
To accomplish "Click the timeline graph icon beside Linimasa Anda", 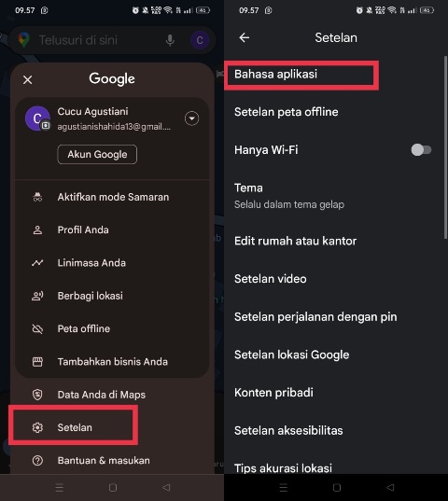I will click(x=37, y=263).
